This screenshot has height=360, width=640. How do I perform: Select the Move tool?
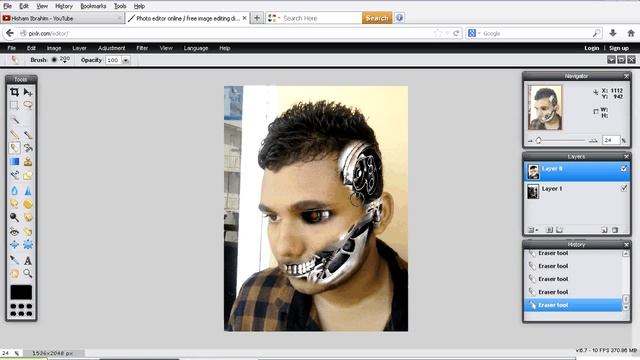[28, 92]
